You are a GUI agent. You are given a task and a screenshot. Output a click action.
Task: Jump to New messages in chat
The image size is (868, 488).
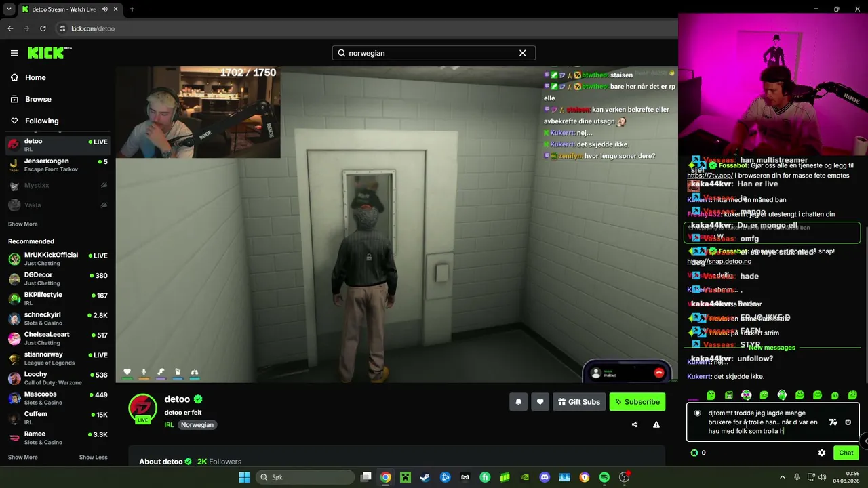pyautogui.click(x=772, y=348)
